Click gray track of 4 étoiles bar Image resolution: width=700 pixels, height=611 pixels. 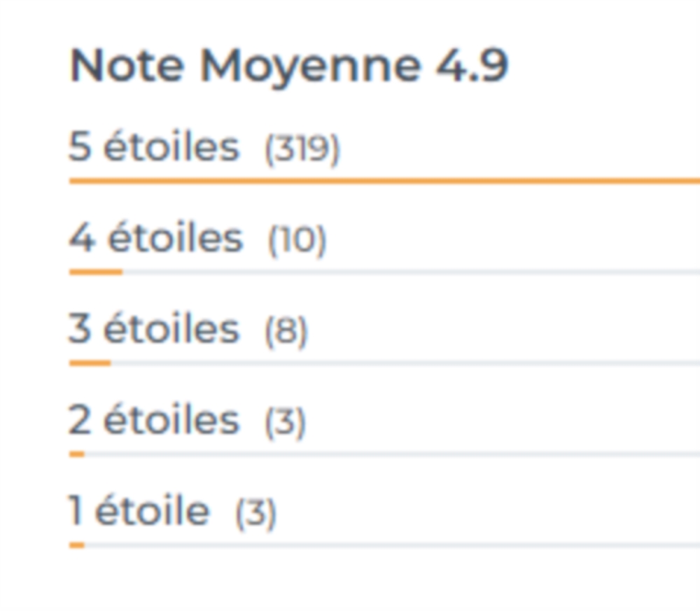pos(413,272)
